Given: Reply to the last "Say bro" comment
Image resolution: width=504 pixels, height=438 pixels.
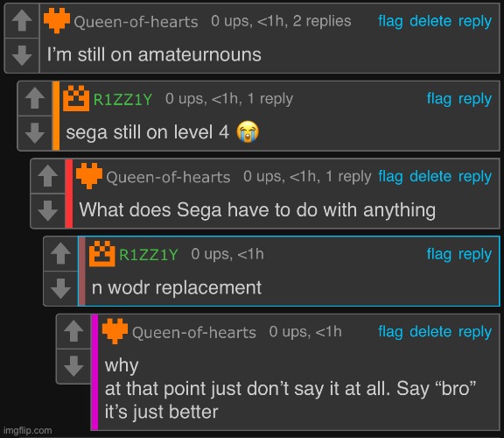Looking at the screenshot, I should point(475,332).
